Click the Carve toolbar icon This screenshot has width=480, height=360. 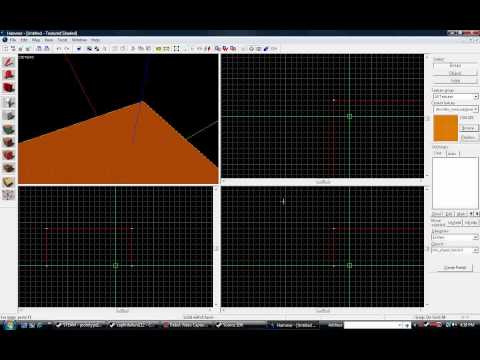79,49
